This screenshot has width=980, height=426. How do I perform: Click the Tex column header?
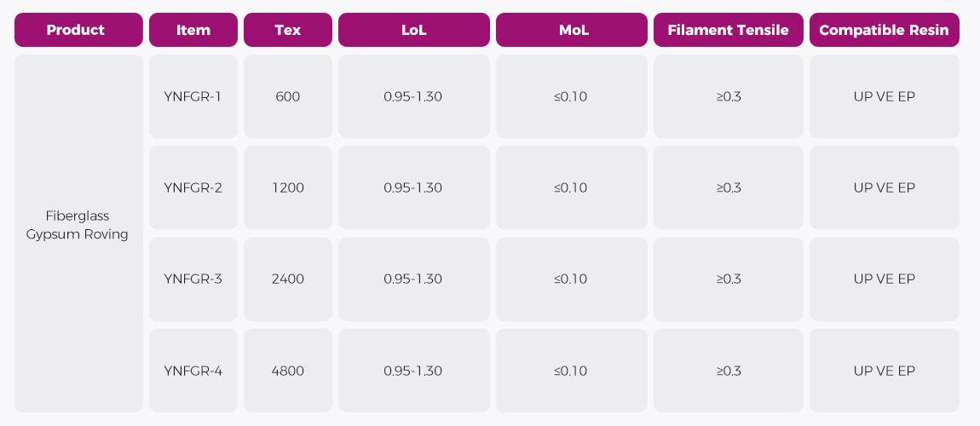(288, 30)
